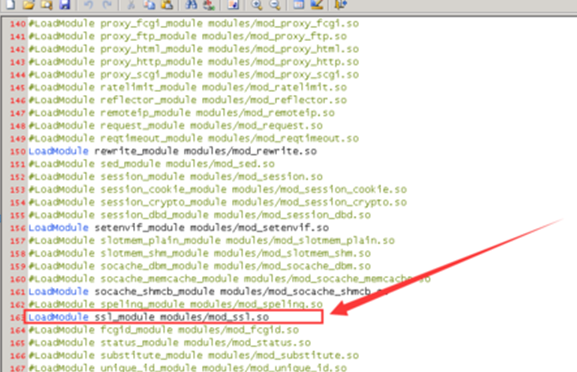The width and height of the screenshot is (577, 372).
Task: Click the socache_dbm_module line
Action: (x=199, y=266)
